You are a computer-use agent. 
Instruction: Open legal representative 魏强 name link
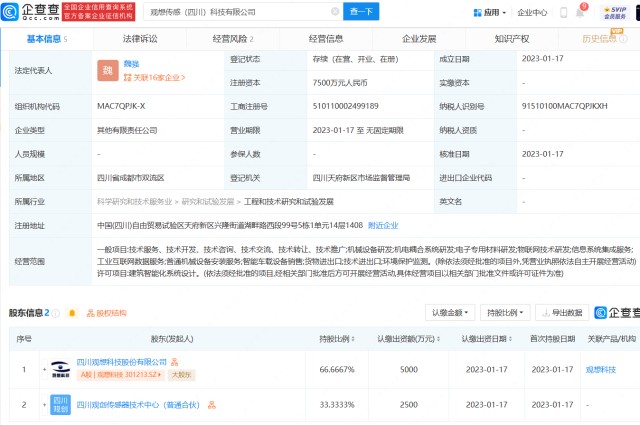coord(131,64)
